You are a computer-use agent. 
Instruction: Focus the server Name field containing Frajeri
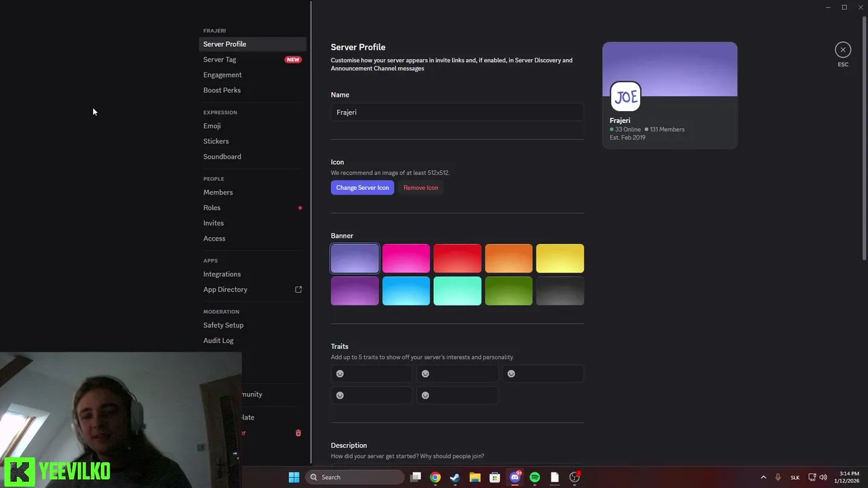(x=457, y=113)
